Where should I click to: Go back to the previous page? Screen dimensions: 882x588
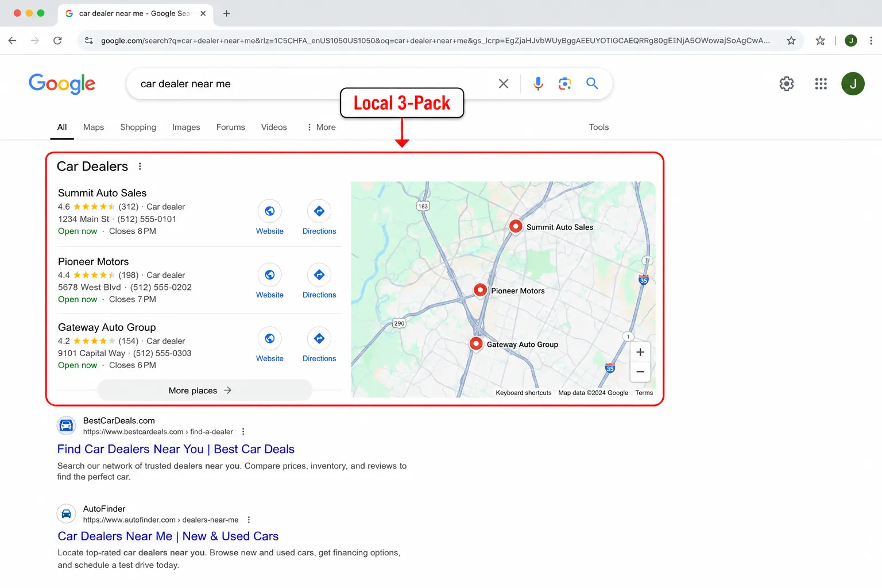(12, 41)
